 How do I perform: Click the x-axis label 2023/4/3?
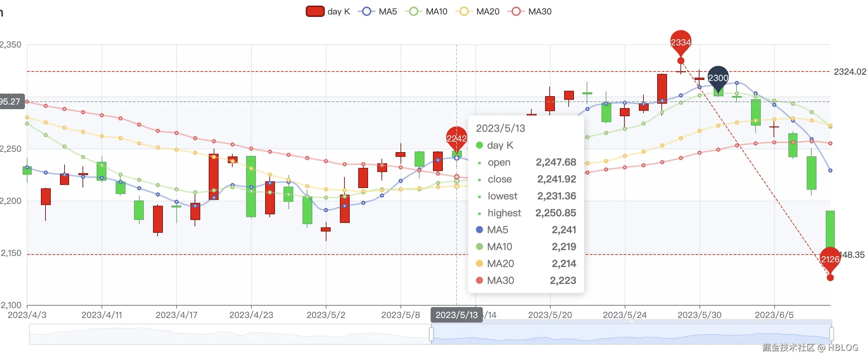27,315
